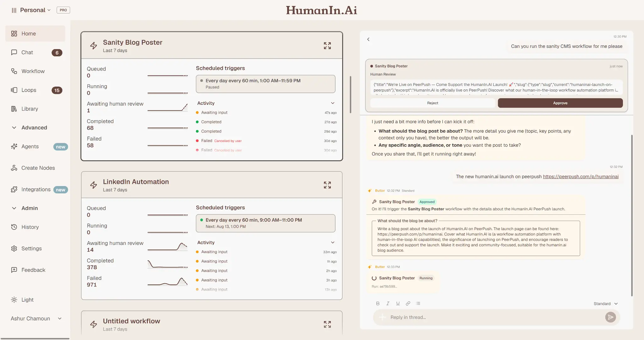Screen dimensions: 644x340
Task: Expand the Untitled workflow card
Action: coord(327,324)
